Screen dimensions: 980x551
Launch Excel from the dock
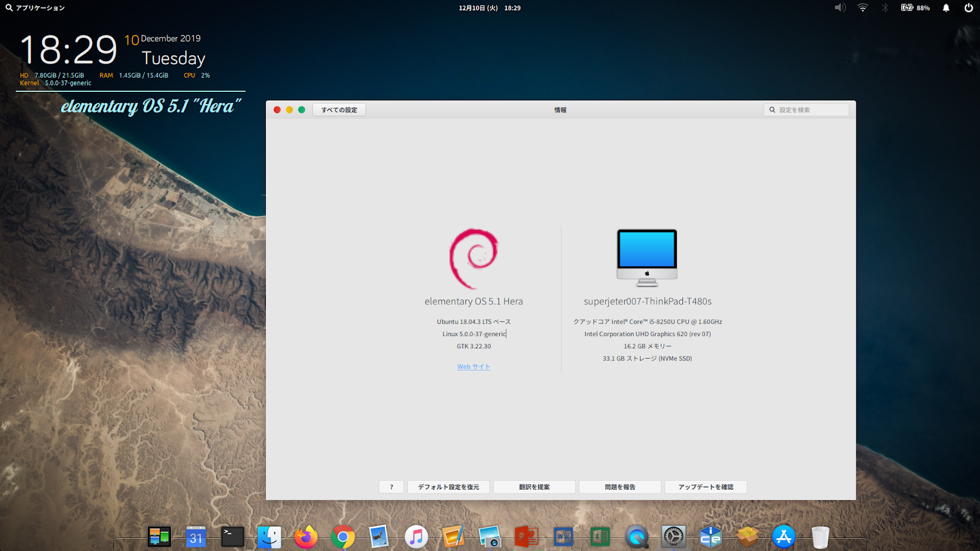(x=600, y=537)
